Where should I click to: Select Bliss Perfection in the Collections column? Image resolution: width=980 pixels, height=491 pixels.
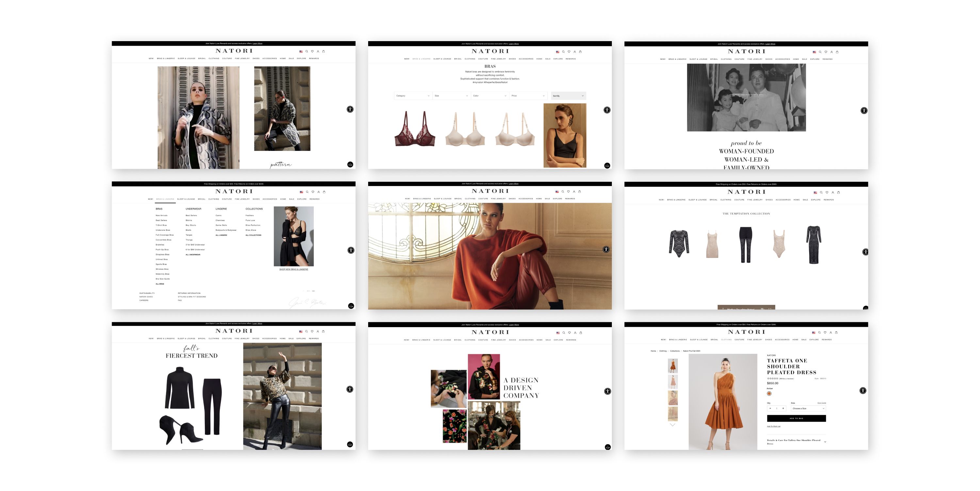click(x=253, y=225)
